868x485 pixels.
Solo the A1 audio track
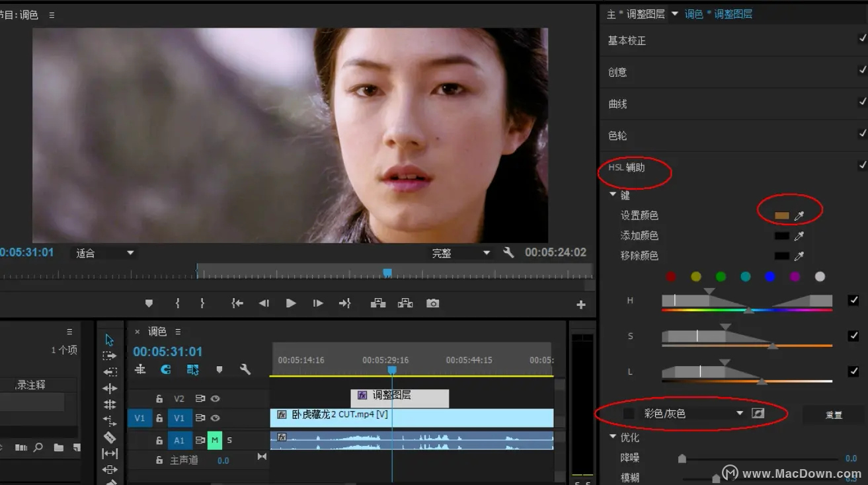229,440
